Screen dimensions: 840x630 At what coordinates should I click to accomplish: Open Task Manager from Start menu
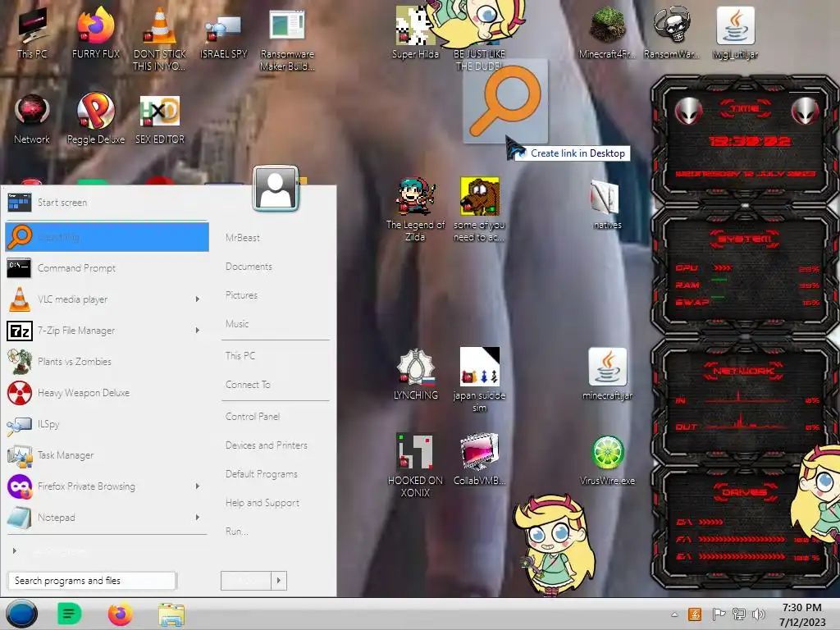point(107,454)
